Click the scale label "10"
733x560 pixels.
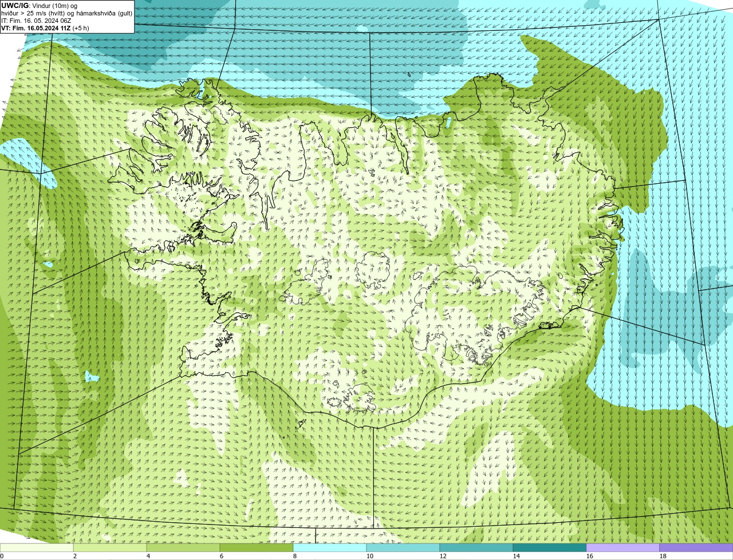pos(370,556)
